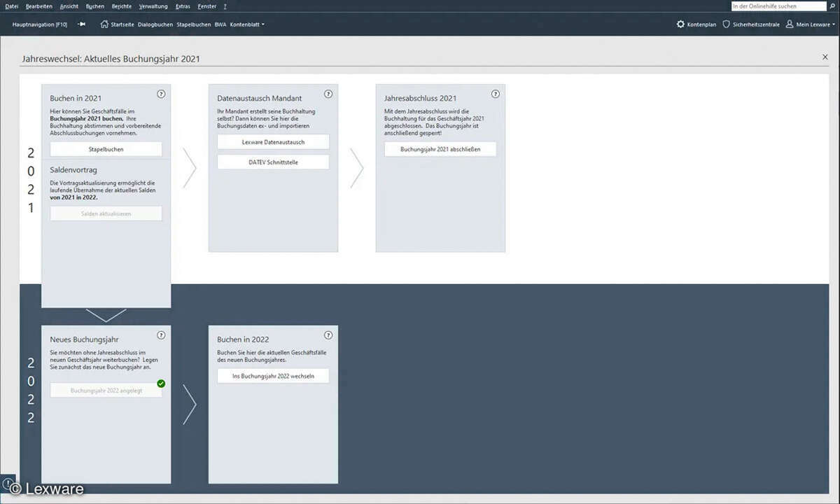840x504 pixels.
Task: Click the Stapelbuchen button in 2021 card
Action: tap(106, 149)
